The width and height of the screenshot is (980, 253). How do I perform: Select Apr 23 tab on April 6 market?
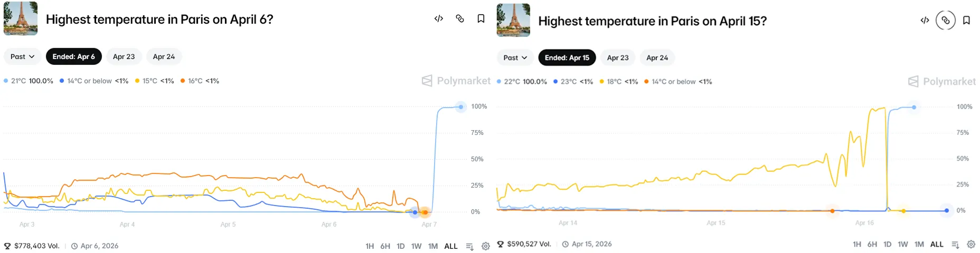(x=124, y=56)
